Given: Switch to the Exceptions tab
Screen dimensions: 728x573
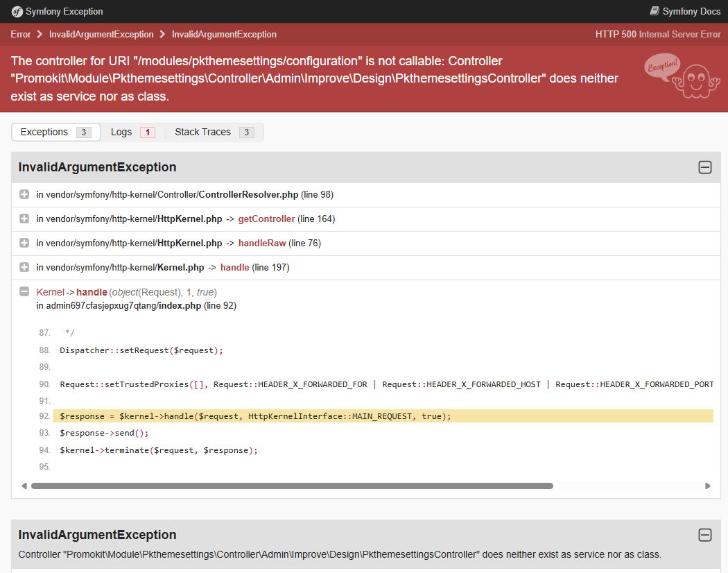Looking at the screenshot, I should [x=55, y=132].
